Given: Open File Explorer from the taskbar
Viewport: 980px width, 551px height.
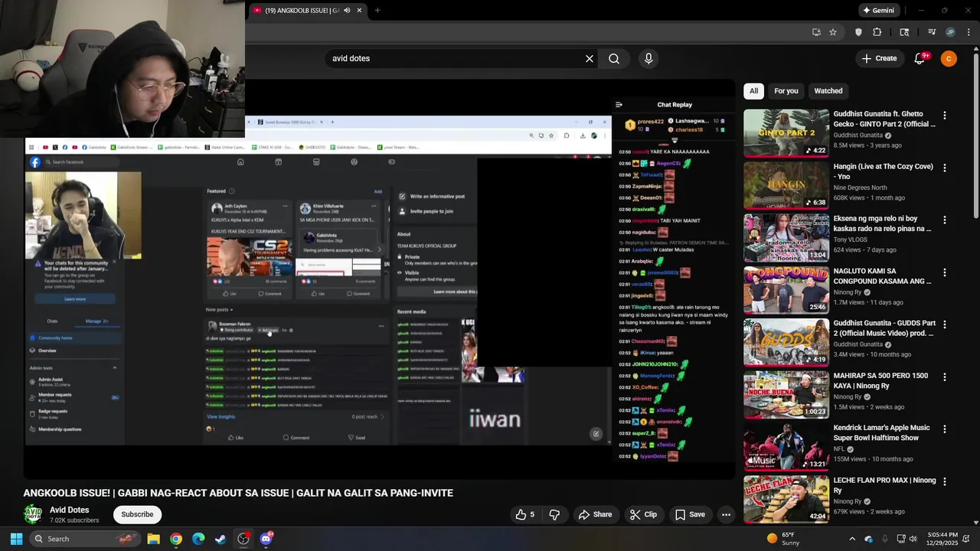Looking at the screenshot, I should coord(153,539).
